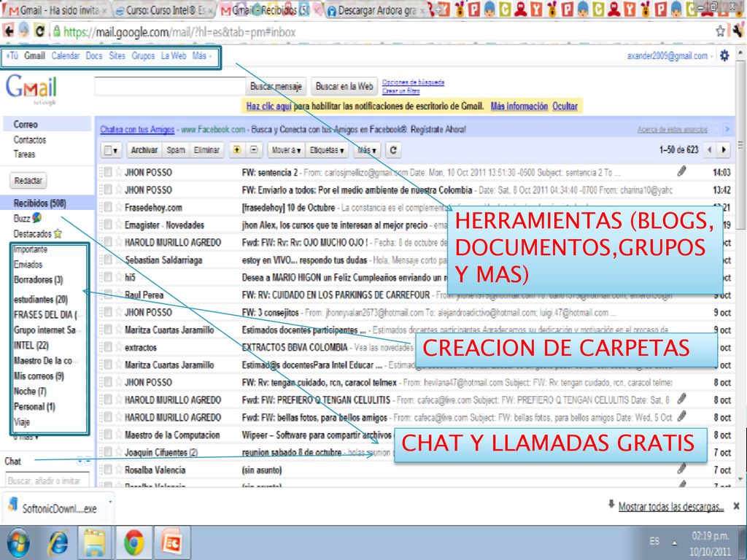747x560 pixels.
Task: Click the Chrome taskbar icon
Action: (134, 542)
